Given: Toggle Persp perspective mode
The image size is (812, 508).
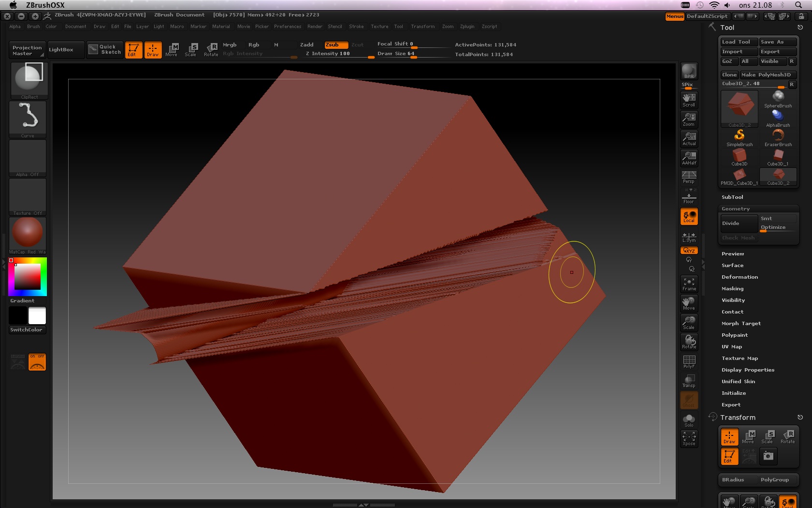Looking at the screenshot, I should (x=689, y=177).
